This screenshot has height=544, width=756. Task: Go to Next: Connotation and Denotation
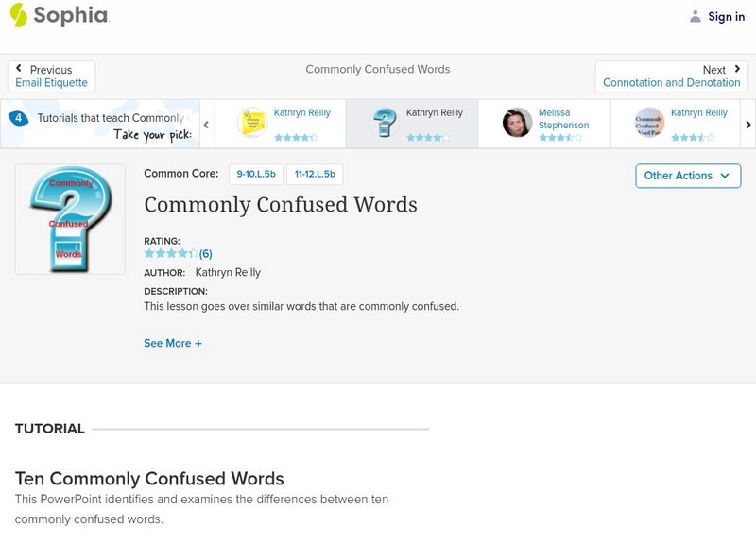click(x=671, y=76)
